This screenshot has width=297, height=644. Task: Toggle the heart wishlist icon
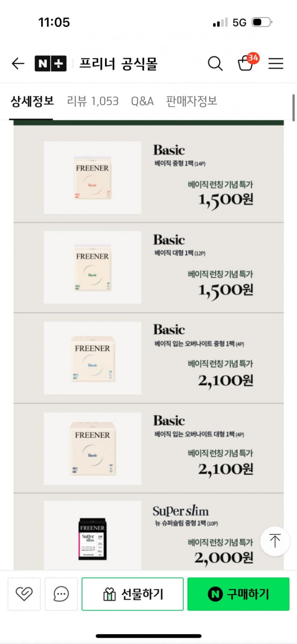tap(24, 594)
